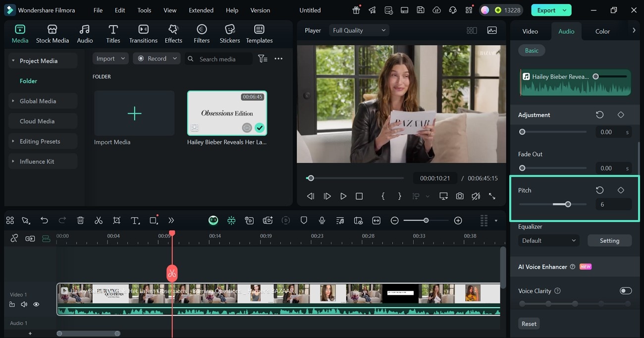Delete clip using the trash icon

80,220
